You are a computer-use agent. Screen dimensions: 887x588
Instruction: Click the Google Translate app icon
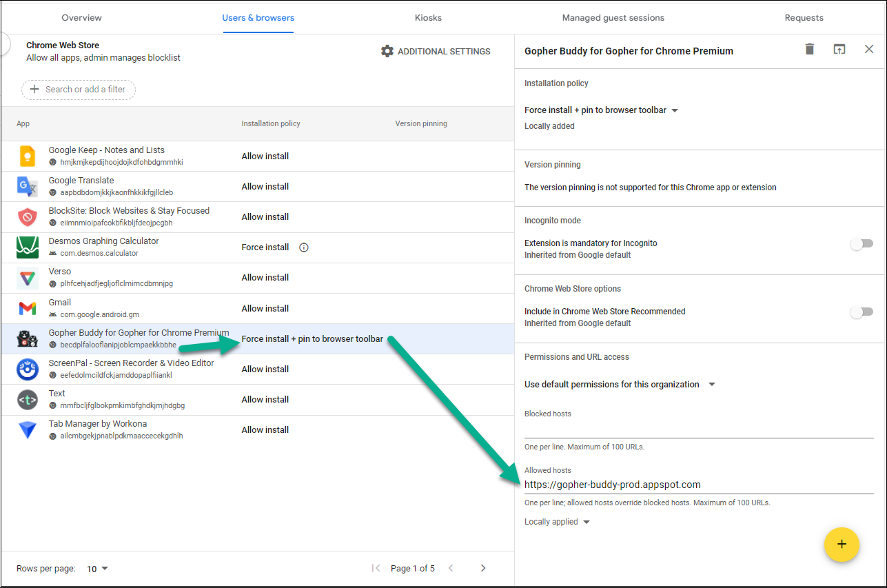[x=27, y=187]
